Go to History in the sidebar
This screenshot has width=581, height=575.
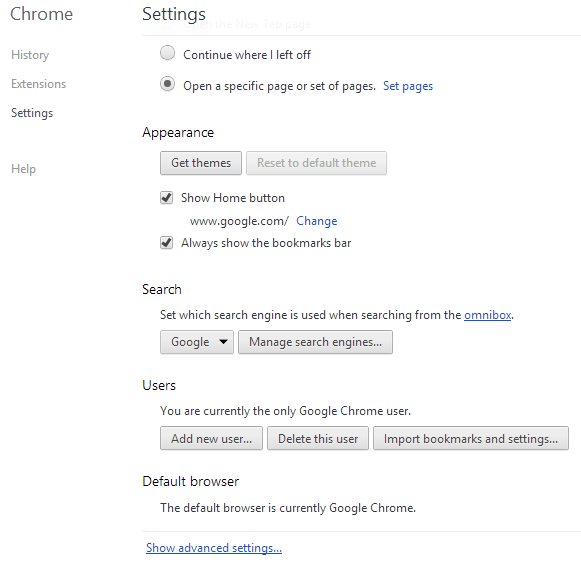pos(30,55)
